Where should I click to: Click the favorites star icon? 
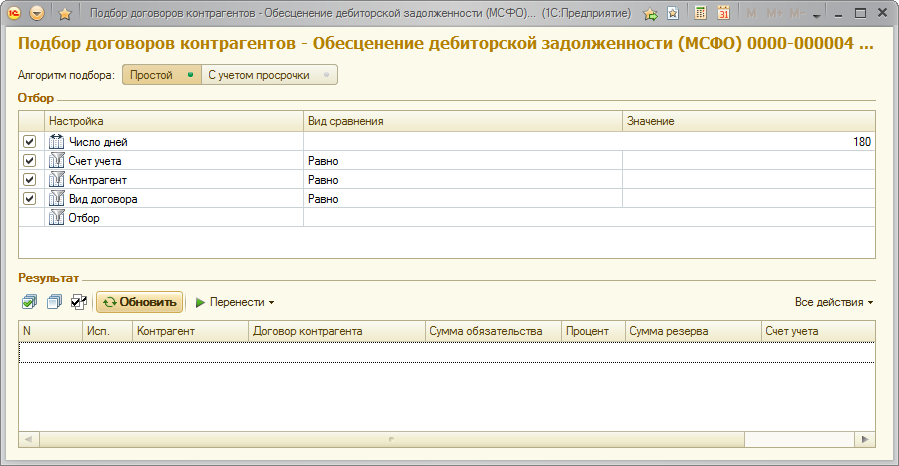click(x=65, y=14)
